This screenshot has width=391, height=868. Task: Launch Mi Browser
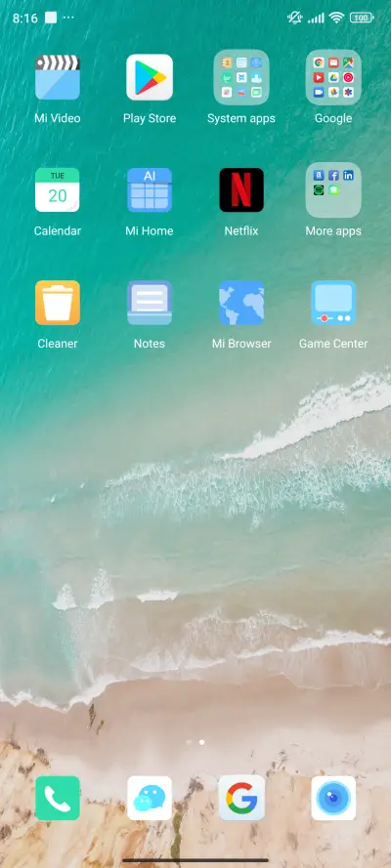coord(241,303)
